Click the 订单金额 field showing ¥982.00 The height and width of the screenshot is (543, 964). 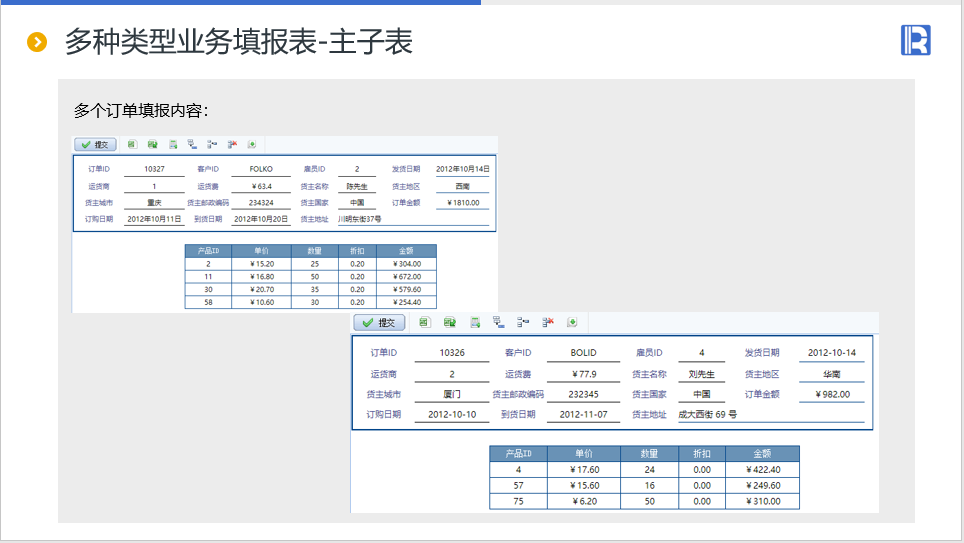tap(831, 394)
